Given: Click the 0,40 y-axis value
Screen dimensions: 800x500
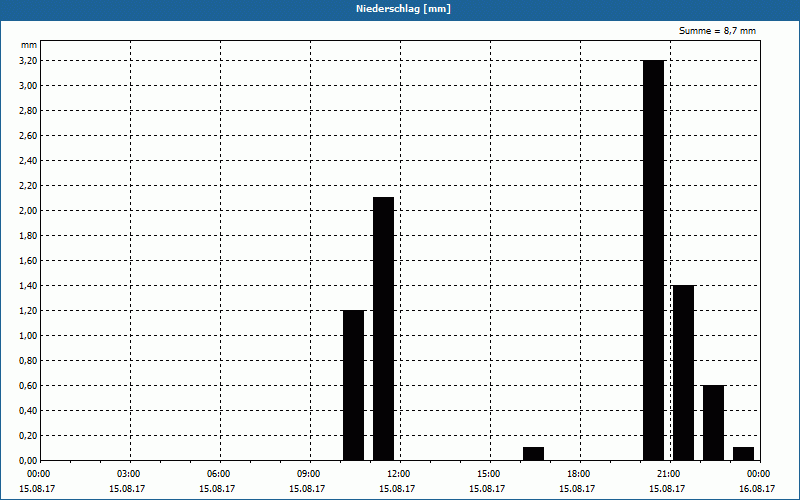Looking at the screenshot, I should [28, 411].
